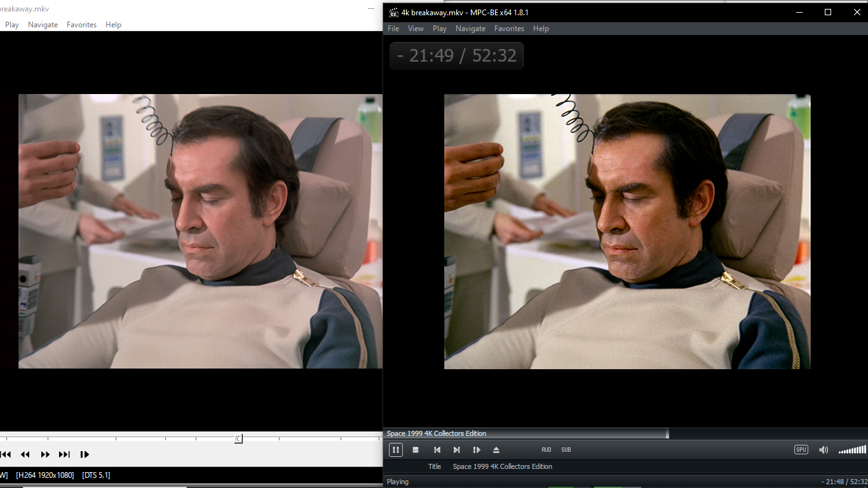The height and width of the screenshot is (488, 868).
Task: Open the Play menu in MPC-BE
Action: click(440, 29)
